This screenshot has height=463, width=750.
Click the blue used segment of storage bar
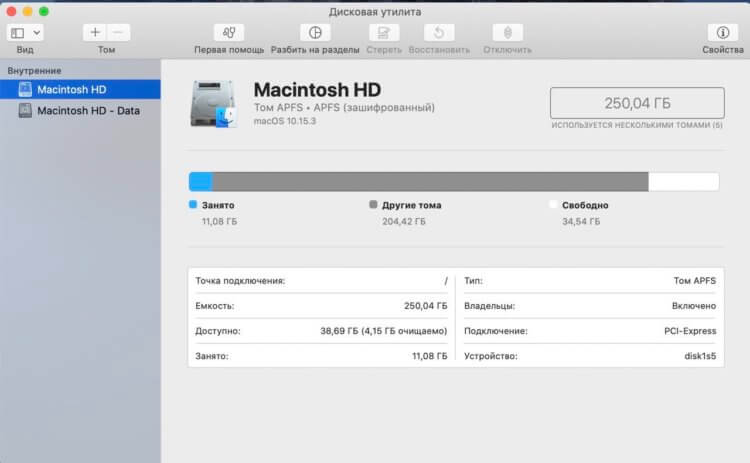[x=201, y=182]
